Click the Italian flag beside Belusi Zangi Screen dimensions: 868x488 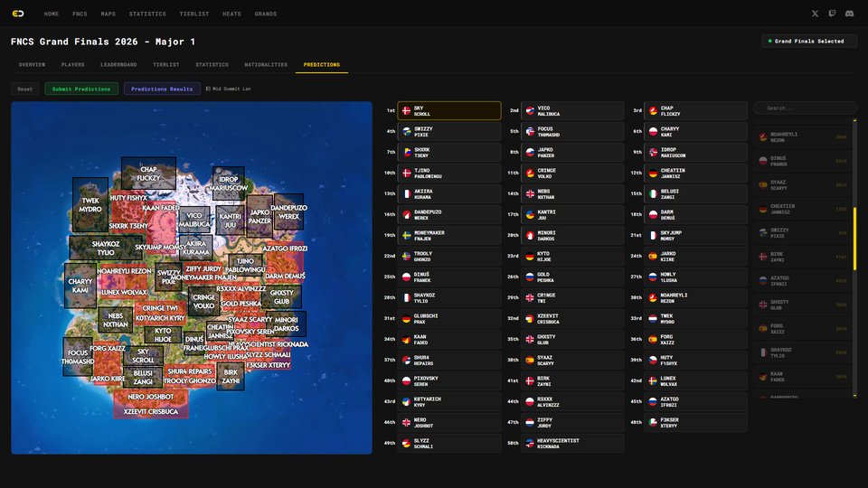point(653,193)
